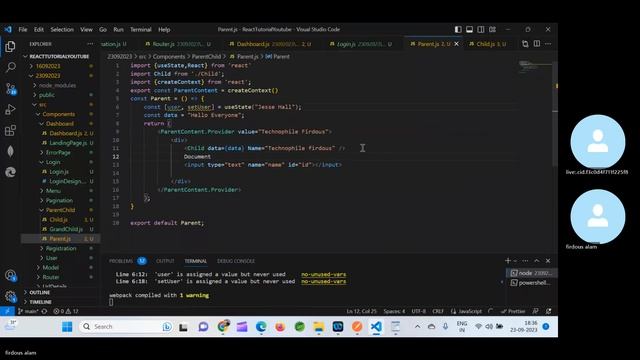Maximize the terminal panel size
640x360 pixels.
click(x=537, y=260)
